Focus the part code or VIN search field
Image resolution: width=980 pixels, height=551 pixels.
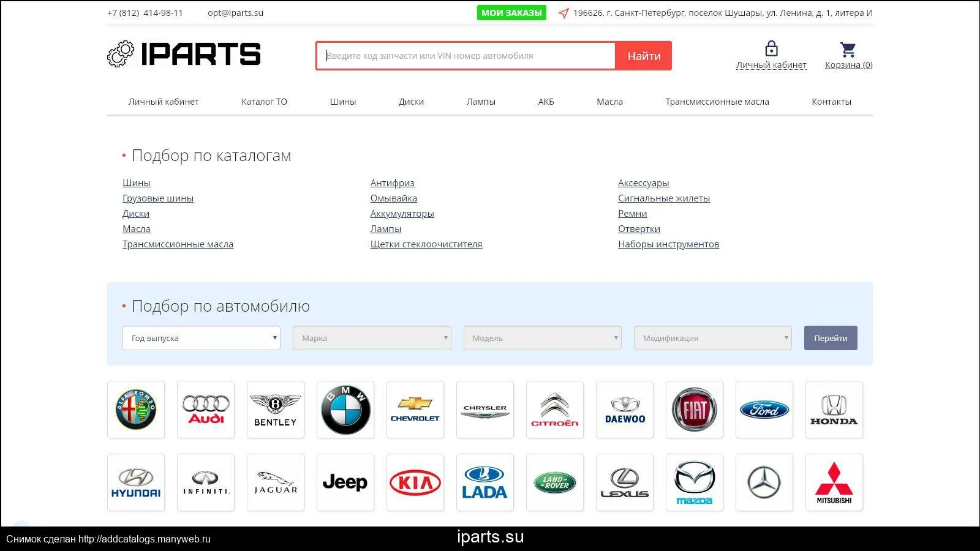pyautogui.click(x=466, y=56)
